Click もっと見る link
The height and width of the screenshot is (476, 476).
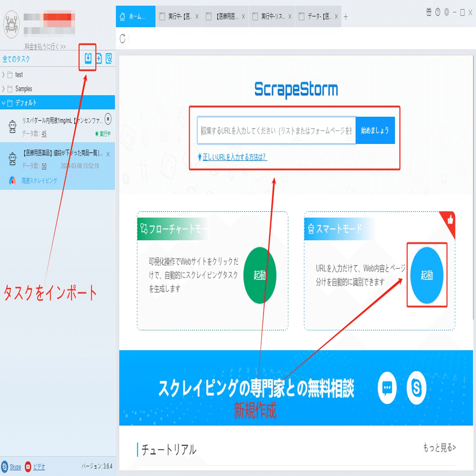point(439,447)
